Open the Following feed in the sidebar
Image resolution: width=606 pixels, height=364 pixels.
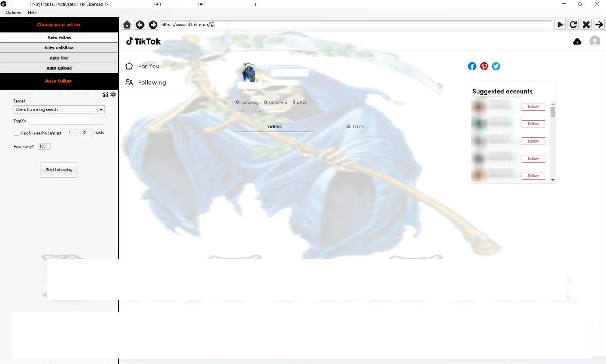tap(145, 82)
